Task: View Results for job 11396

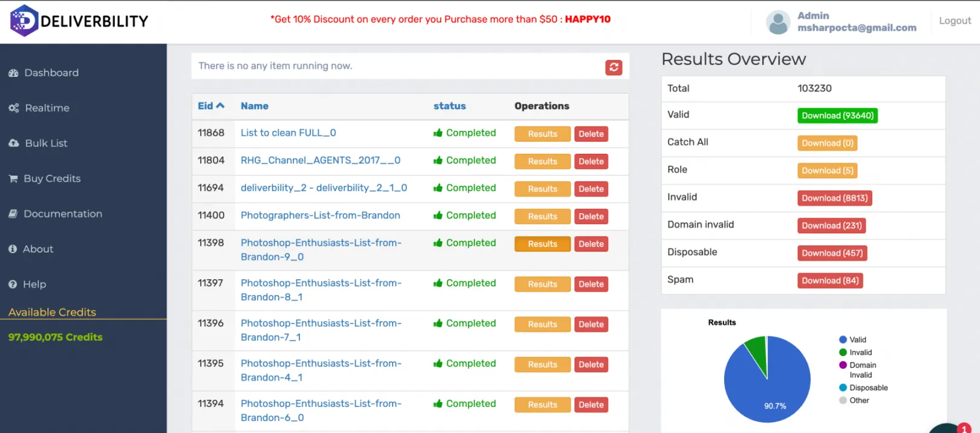Action: [x=543, y=325]
